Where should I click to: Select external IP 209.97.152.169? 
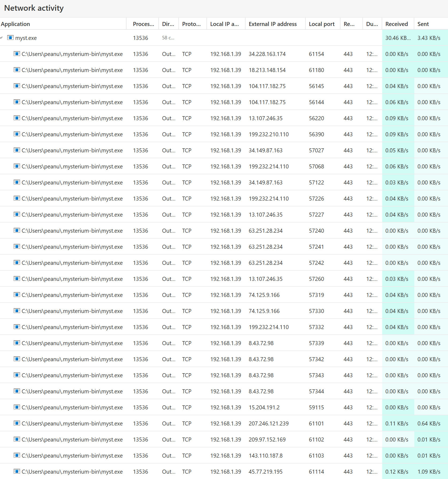(267, 440)
